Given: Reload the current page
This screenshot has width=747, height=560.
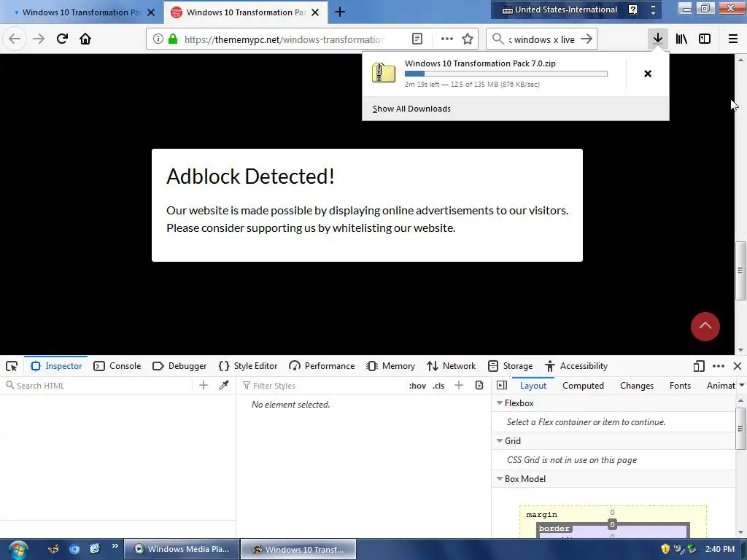Looking at the screenshot, I should pos(62,39).
